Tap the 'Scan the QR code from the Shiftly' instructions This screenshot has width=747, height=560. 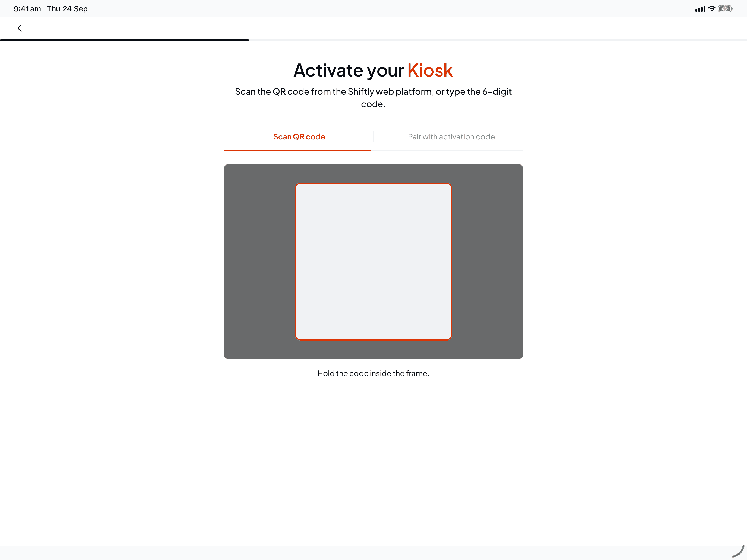click(373, 98)
